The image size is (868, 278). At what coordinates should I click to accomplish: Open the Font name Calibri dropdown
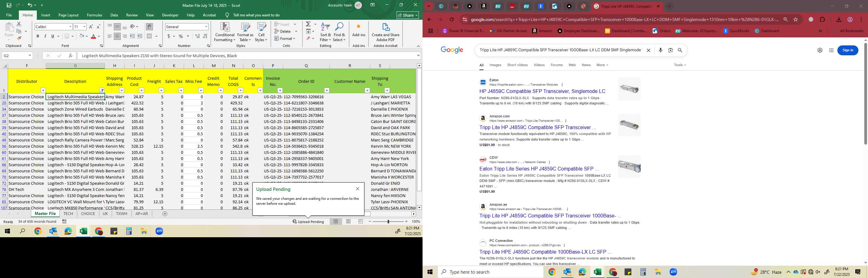[71, 27]
